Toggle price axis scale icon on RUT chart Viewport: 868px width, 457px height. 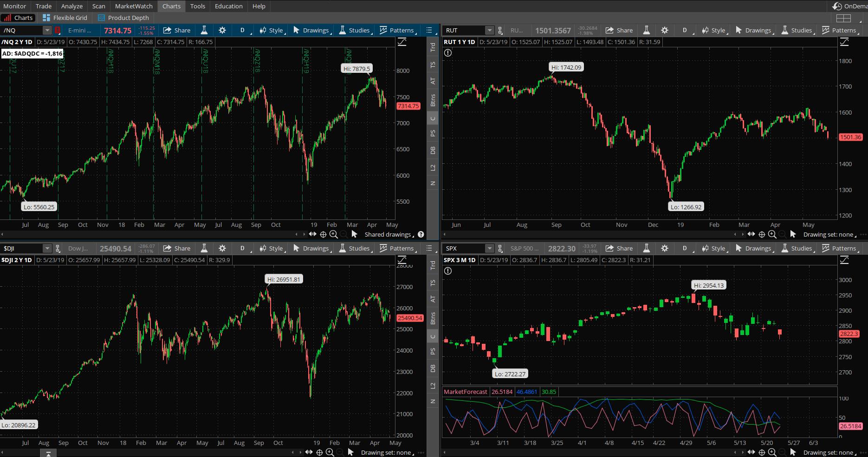(844, 42)
